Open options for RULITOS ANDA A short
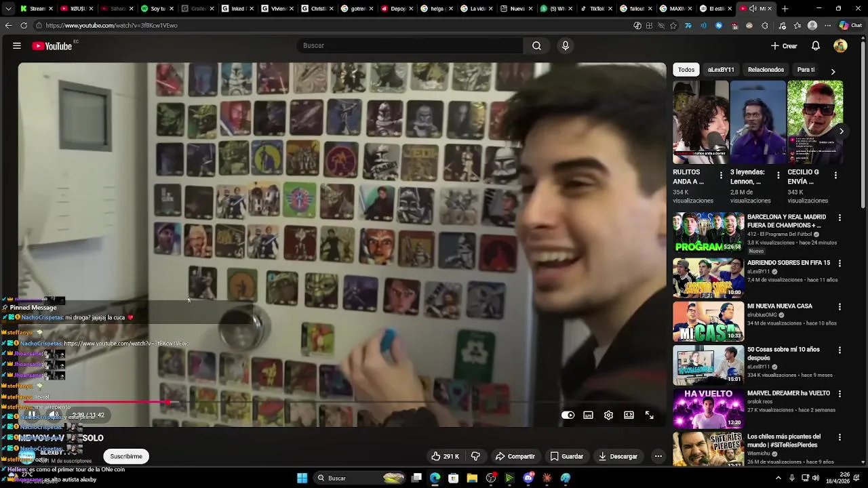Screen dimensions: 868x488 pyautogui.click(x=721, y=175)
